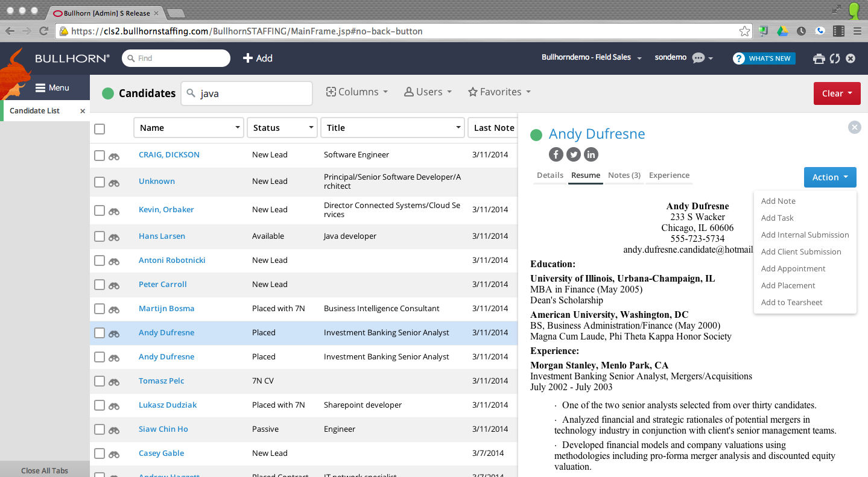Open the Status column filter dropdown
Viewport: 868px width, 477px height.
pos(311,128)
